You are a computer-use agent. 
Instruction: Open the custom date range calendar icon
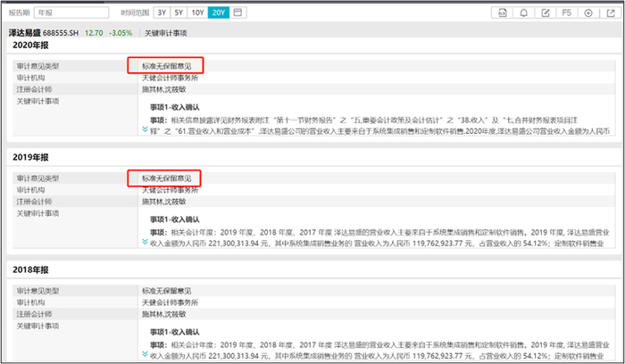pos(237,12)
